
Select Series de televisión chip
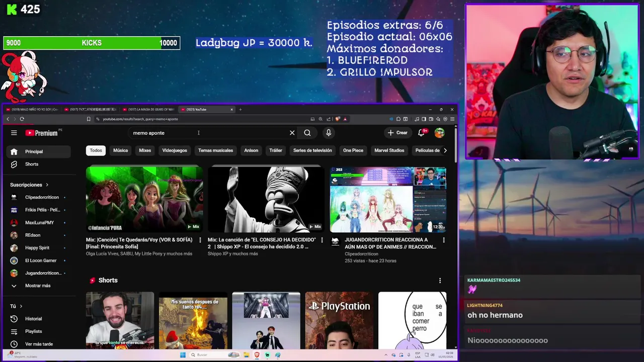coord(312,150)
